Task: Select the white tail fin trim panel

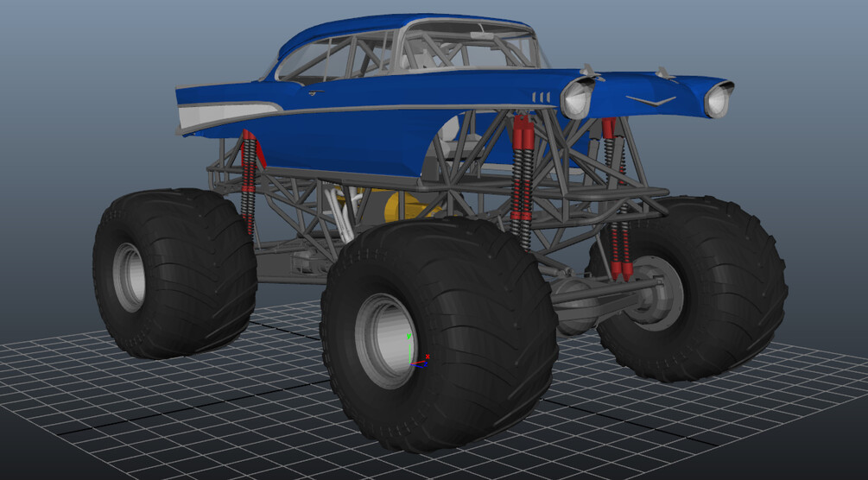Action: click(227, 113)
